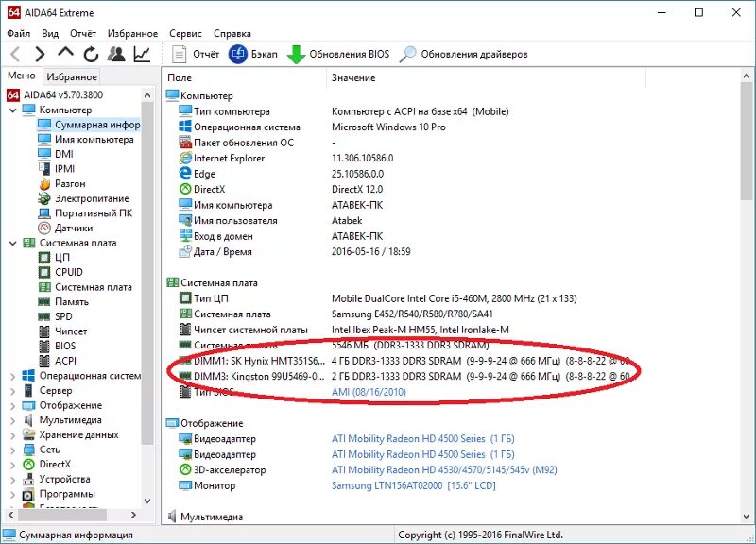Open the AMI (08/16/2010) BIOS link

[369, 392]
